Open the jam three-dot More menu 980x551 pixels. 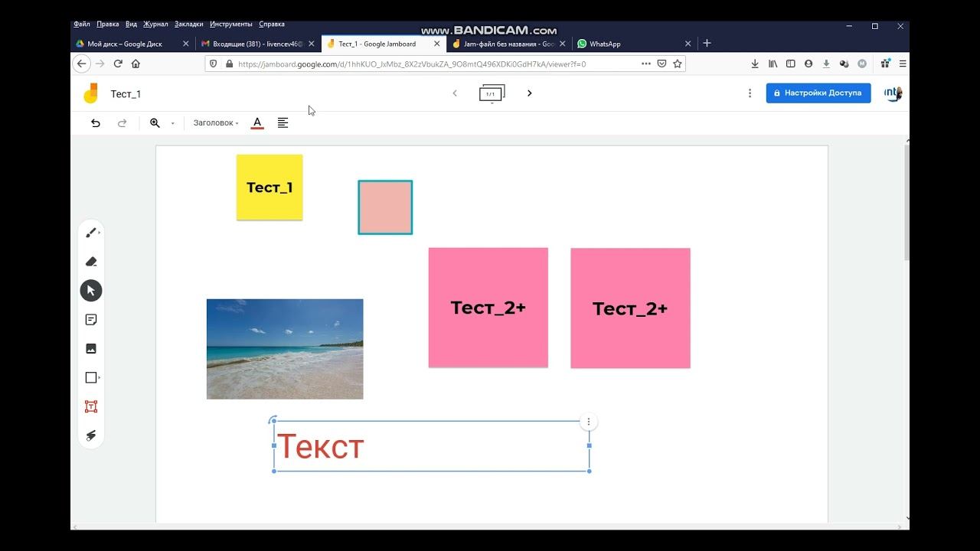click(x=750, y=93)
